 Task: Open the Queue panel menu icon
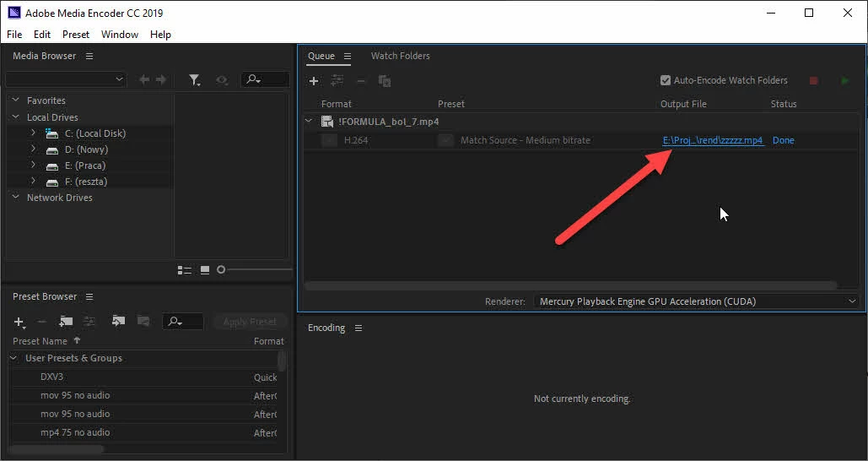348,56
